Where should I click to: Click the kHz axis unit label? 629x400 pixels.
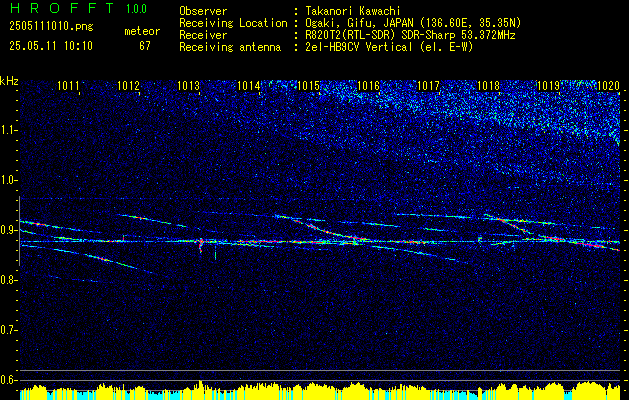(9, 81)
